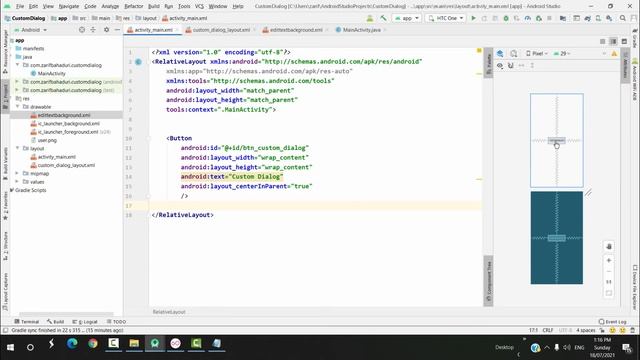Open the HTC One device dropdown
The width and height of the screenshot is (640, 360).
tap(445, 18)
